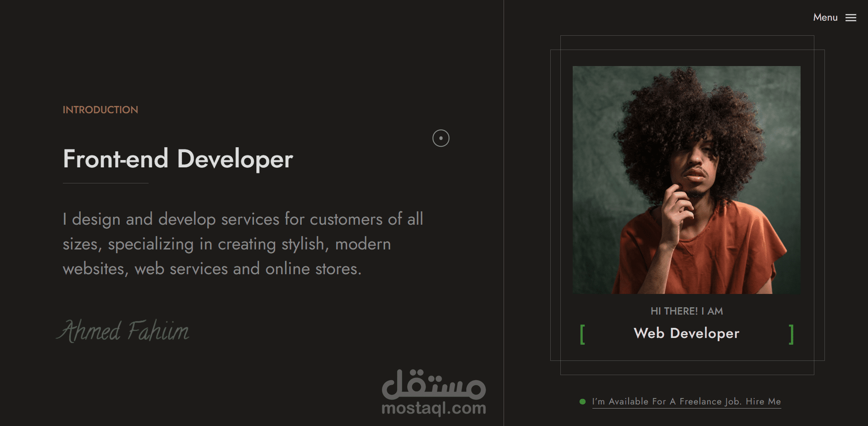Click the mostaql.com watermark logo

[434, 393]
